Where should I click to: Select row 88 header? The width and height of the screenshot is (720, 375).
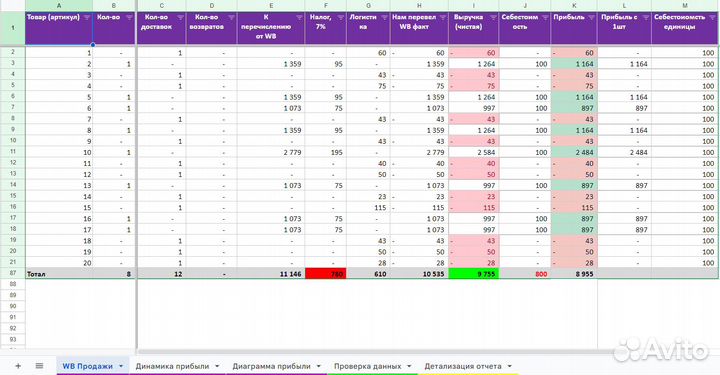pyautogui.click(x=12, y=284)
